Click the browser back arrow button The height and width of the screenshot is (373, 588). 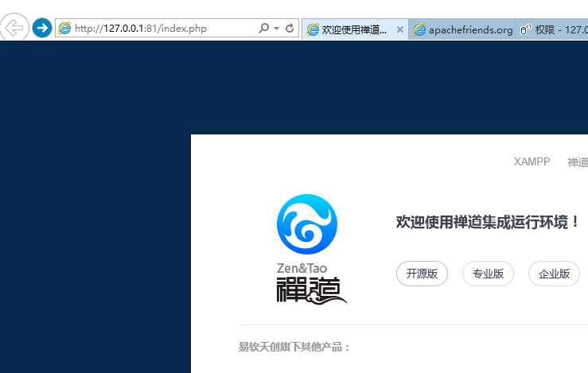(x=14, y=27)
